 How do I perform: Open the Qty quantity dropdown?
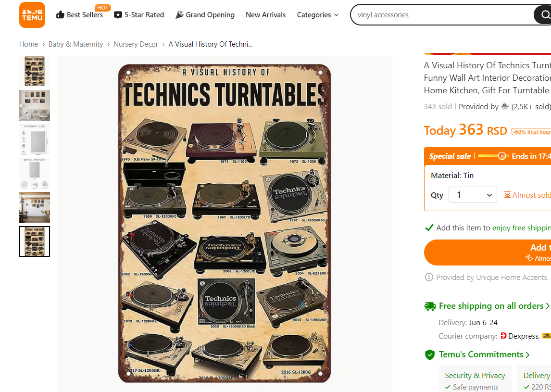pyautogui.click(x=473, y=195)
